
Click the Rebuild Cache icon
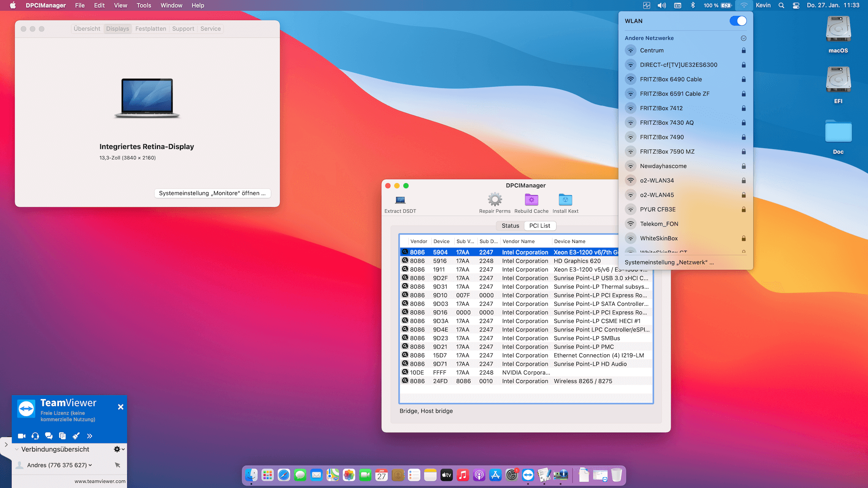[531, 200]
